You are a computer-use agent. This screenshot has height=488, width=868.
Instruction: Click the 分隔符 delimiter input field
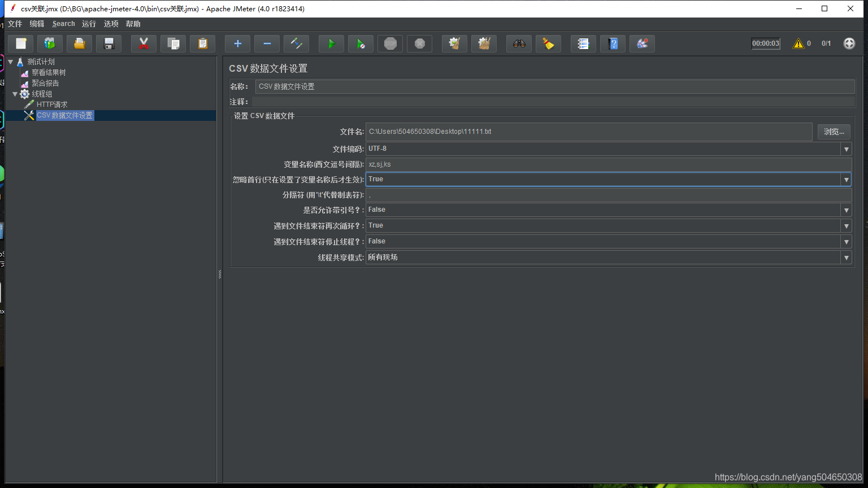click(x=609, y=195)
